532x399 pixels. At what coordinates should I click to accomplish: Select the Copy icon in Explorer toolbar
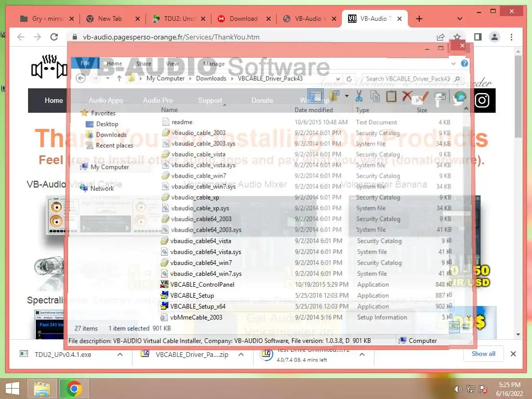pyautogui.click(x=375, y=96)
